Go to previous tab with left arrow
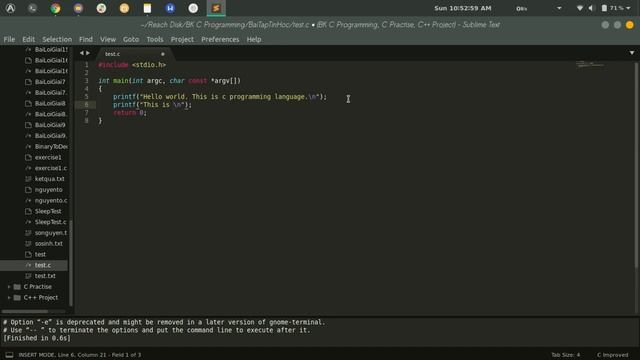Screen dimensions: 640x360 point(82,53)
